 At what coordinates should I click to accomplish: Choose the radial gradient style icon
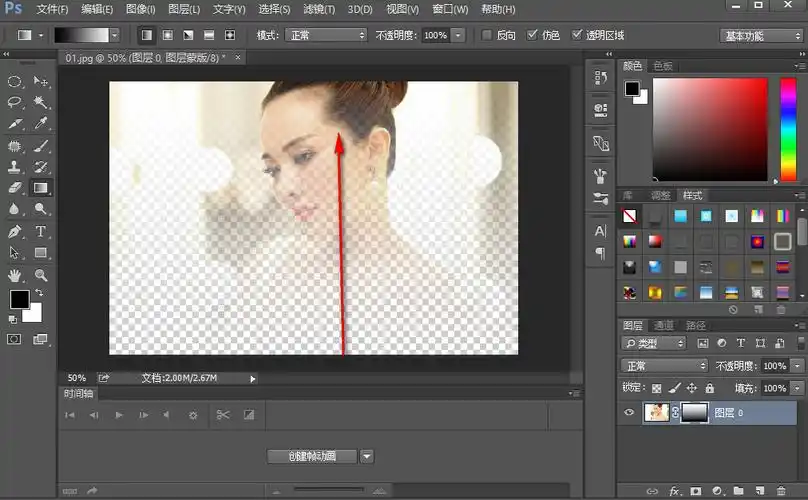pyautogui.click(x=167, y=35)
